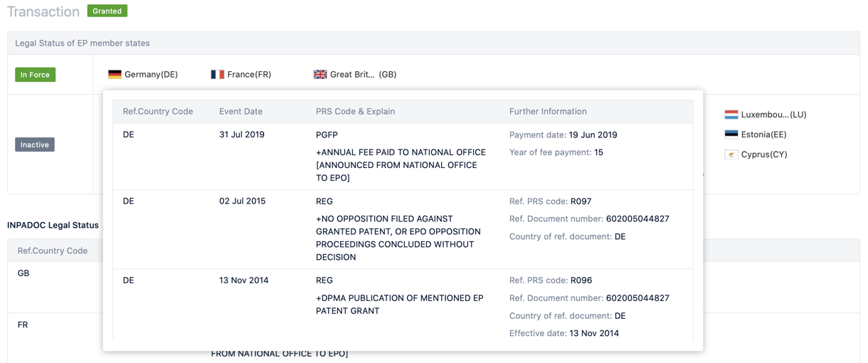The width and height of the screenshot is (868, 363).
Task: Click the Luxembourg flag icon
Action: tap(731, 115)
